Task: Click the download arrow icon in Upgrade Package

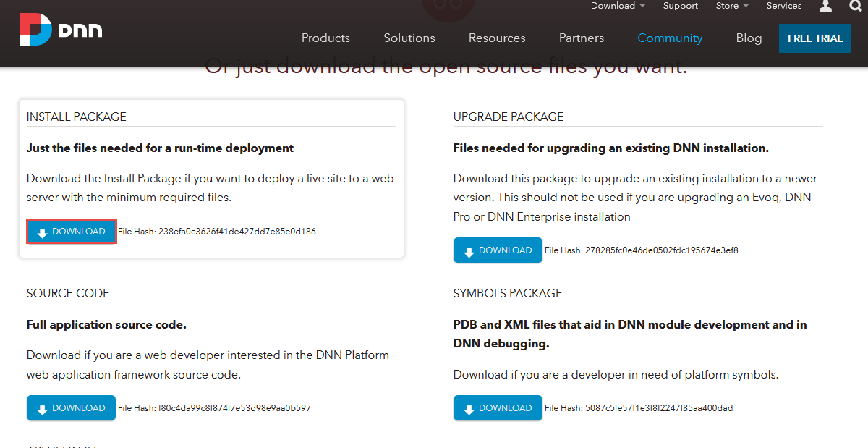Action: 470,250
